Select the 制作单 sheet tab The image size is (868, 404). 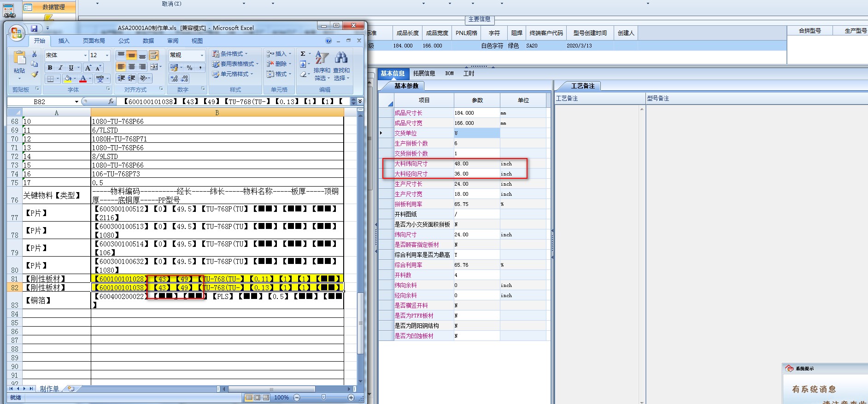49,389
